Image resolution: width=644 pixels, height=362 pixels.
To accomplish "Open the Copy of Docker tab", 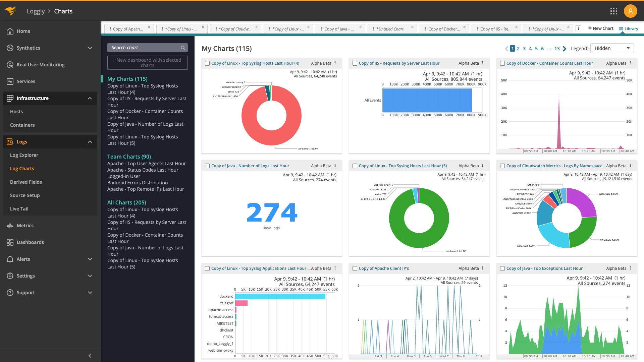I will tap(444, 29).
